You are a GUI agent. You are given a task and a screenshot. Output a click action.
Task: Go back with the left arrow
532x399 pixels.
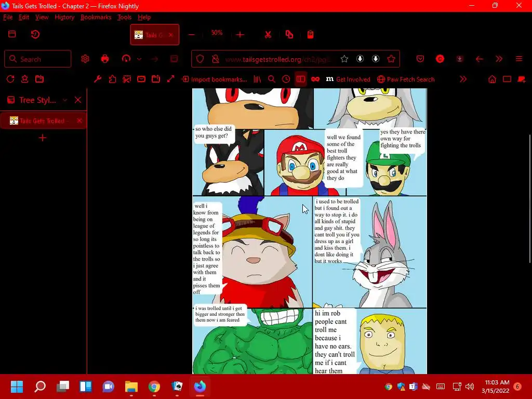(480, 59)
